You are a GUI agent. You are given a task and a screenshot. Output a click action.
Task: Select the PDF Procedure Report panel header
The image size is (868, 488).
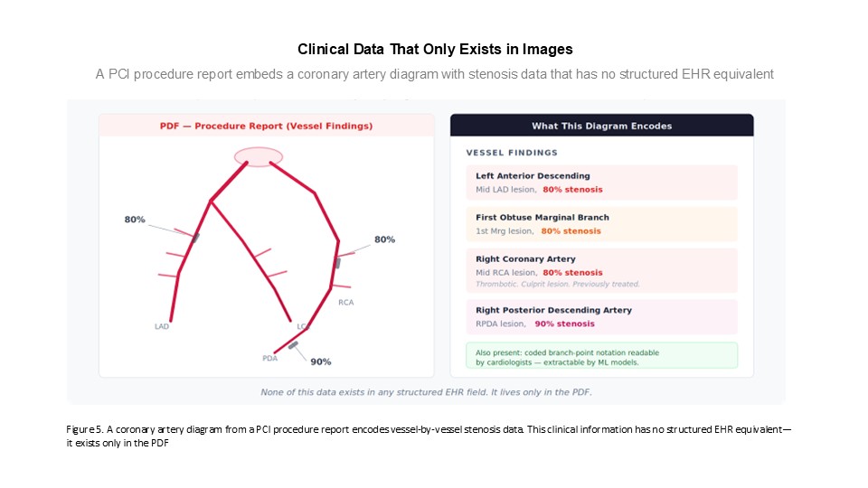(266, 126)
